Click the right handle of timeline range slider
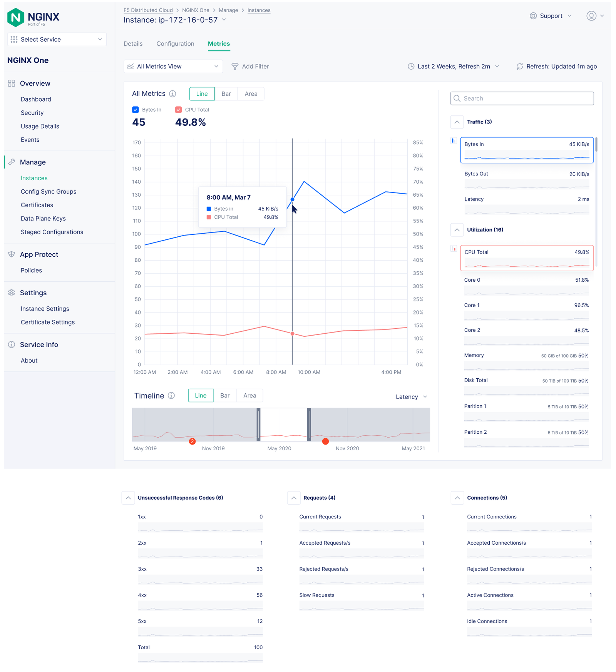The image size is (616, 672). pyautogui.click(x=309, y=425)
